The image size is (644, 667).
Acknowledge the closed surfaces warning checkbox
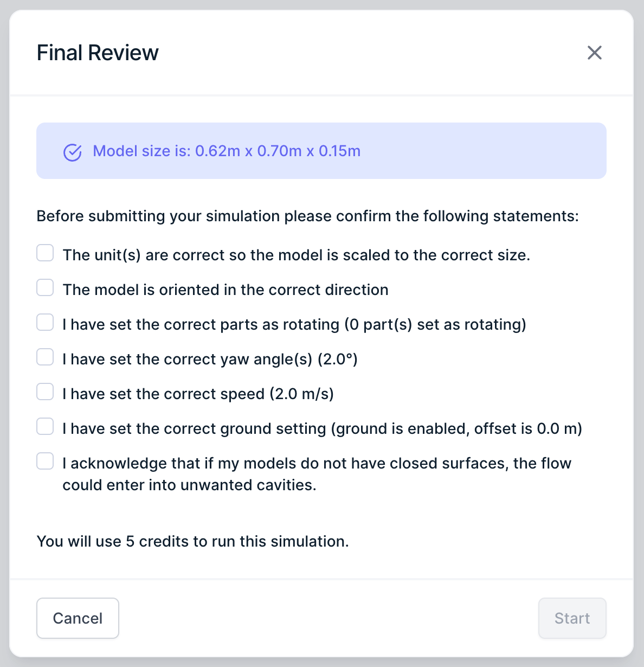coord(44,461)
